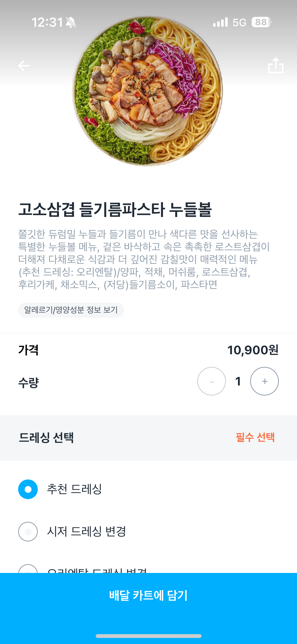This screenshot has height=644, width=297.
Task: Choose the 시저 드레싱 변경 radio option
Action: click(x=28, y=531)
